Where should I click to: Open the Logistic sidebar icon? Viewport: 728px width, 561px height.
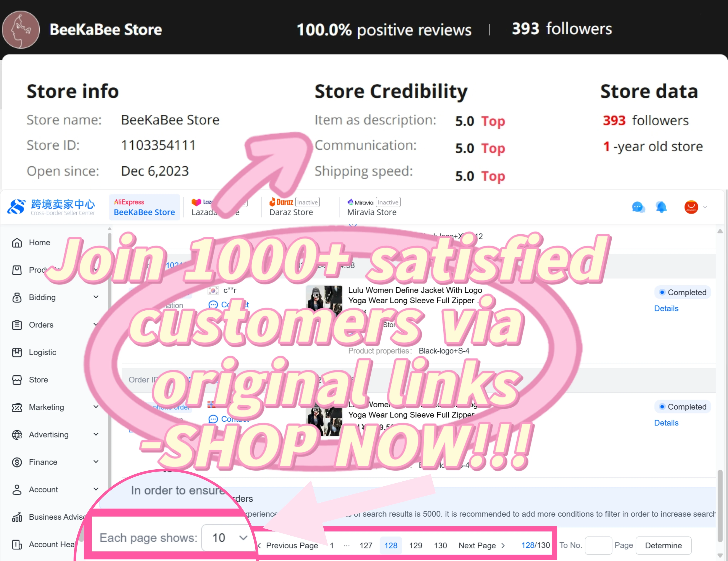coord(17,353)
